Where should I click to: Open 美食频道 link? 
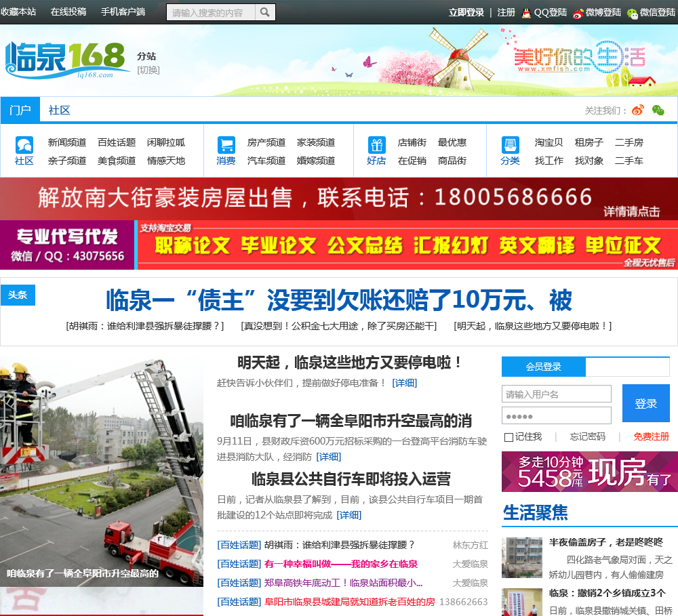pos(117,161)
